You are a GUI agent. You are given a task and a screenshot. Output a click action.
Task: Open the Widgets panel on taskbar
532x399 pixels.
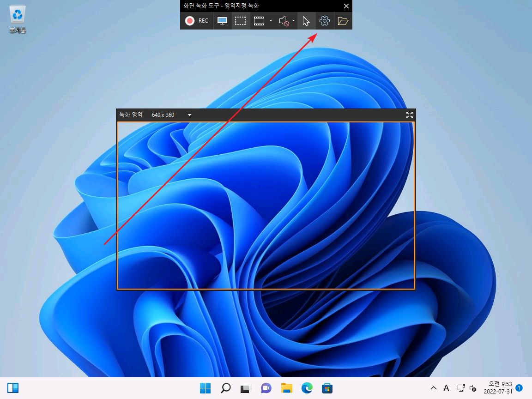point(13,388)
